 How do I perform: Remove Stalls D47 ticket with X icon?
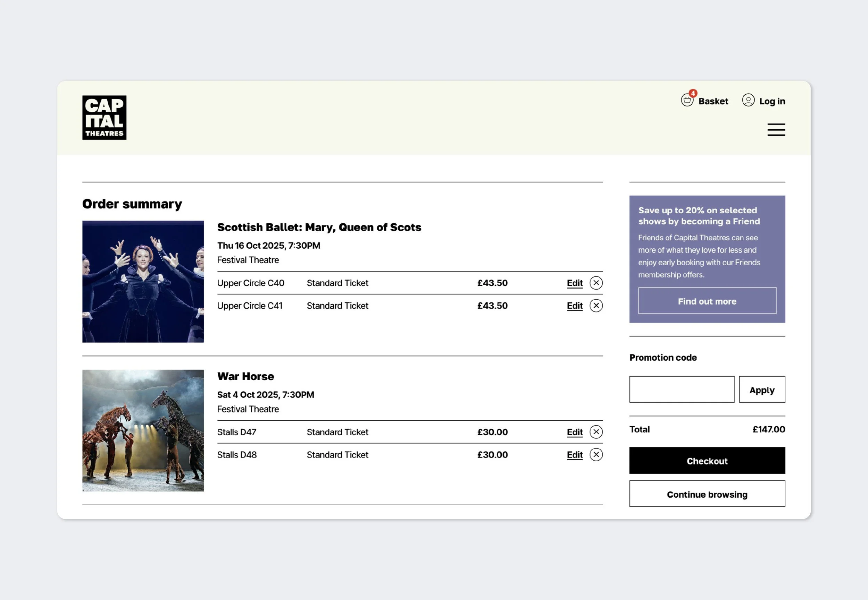tap(596, 432)
